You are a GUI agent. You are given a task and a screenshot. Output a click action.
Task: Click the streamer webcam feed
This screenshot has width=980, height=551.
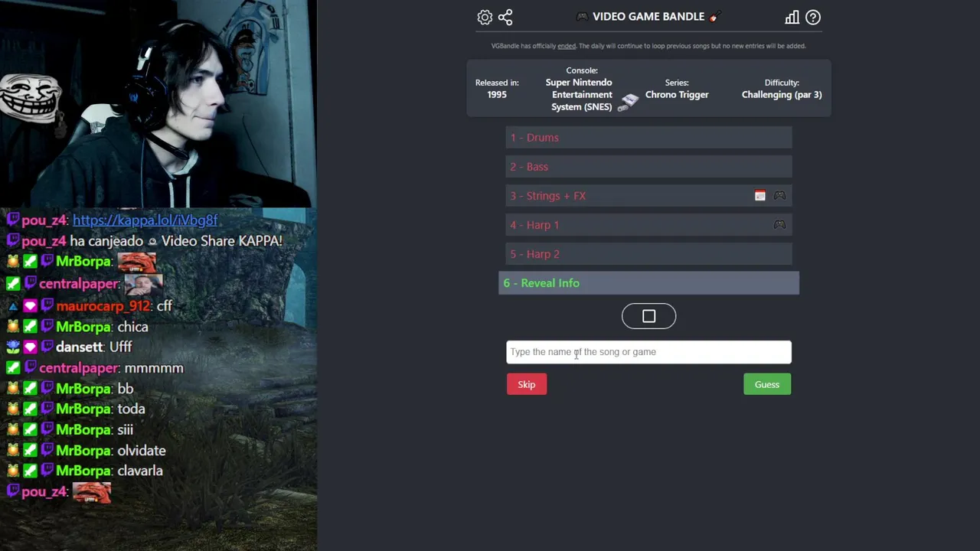point(158,103)
